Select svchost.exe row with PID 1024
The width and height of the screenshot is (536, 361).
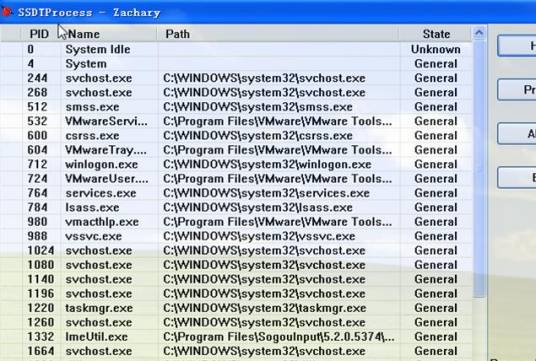236,250
